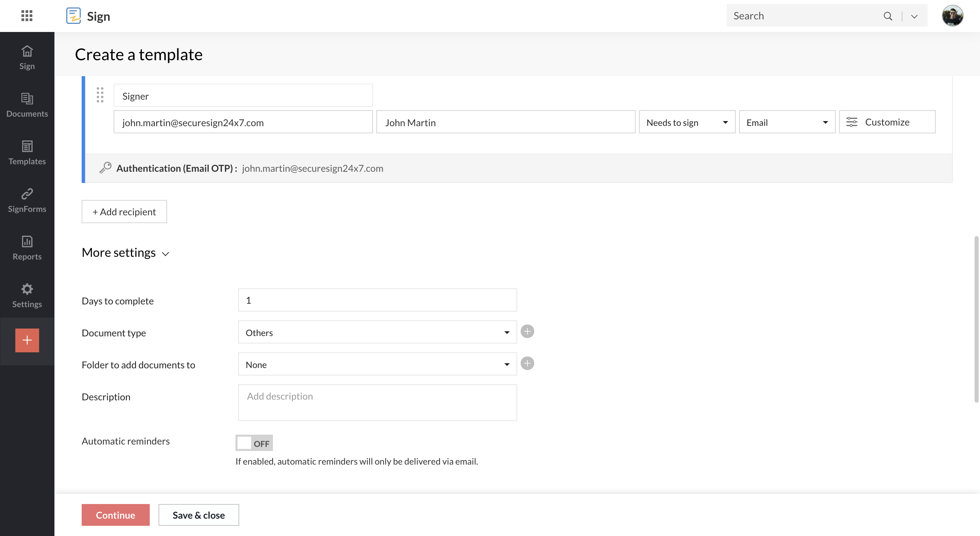Grab the recipient drag handle icon
The height and width of the screenshot is (536, 980).
pos(100,95)
